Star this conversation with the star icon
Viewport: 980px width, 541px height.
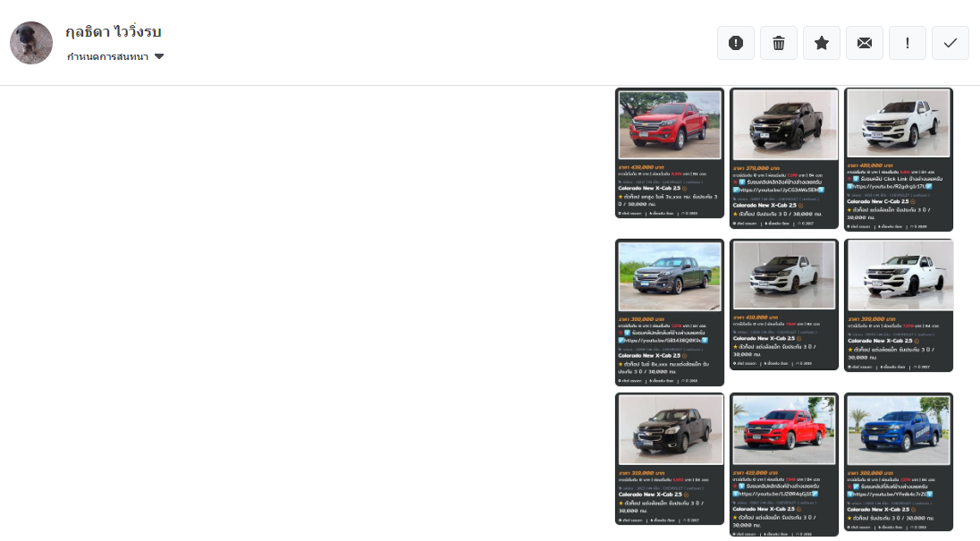coord(822,43)
